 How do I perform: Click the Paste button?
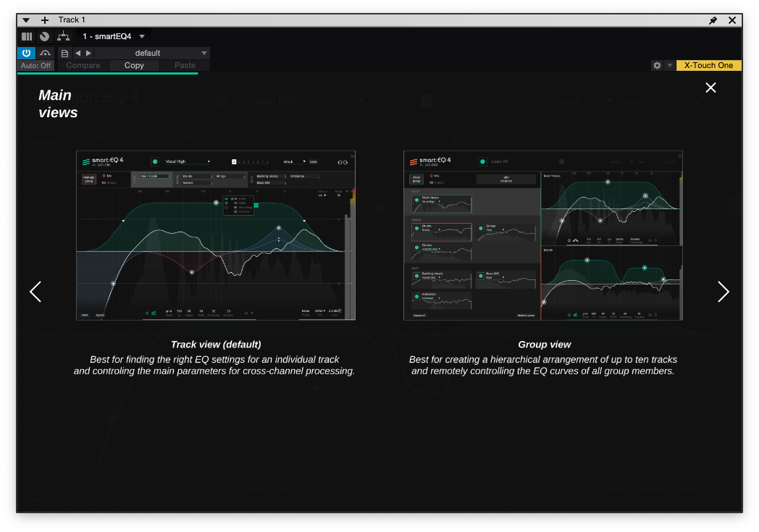pos(185,65)
